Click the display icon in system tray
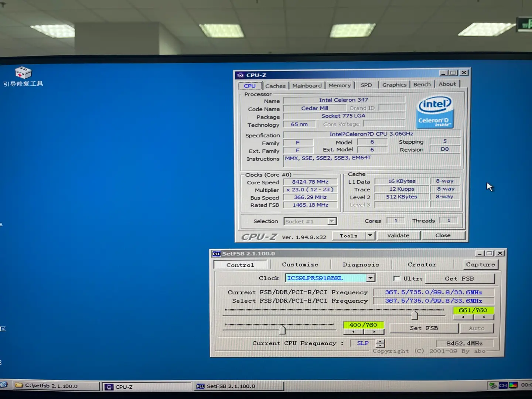The image size is (532, 399). pos(513,385)
